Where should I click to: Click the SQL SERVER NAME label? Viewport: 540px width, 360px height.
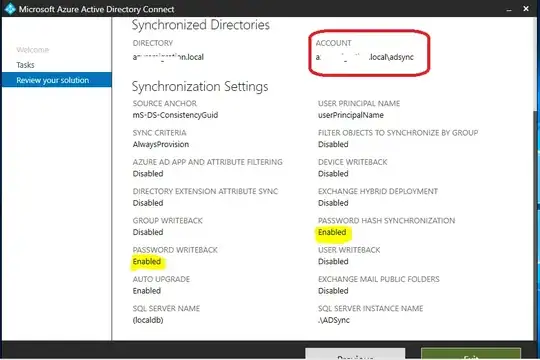pyautogui.click(x=166, y=308)
